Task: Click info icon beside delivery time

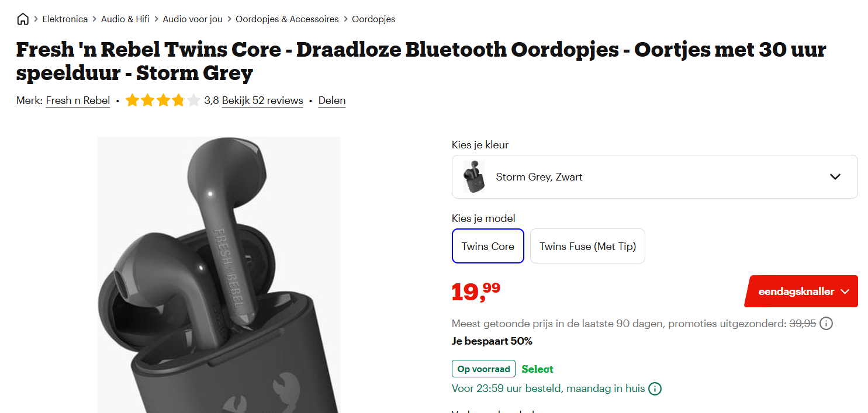Action: (x=655, y=388)
